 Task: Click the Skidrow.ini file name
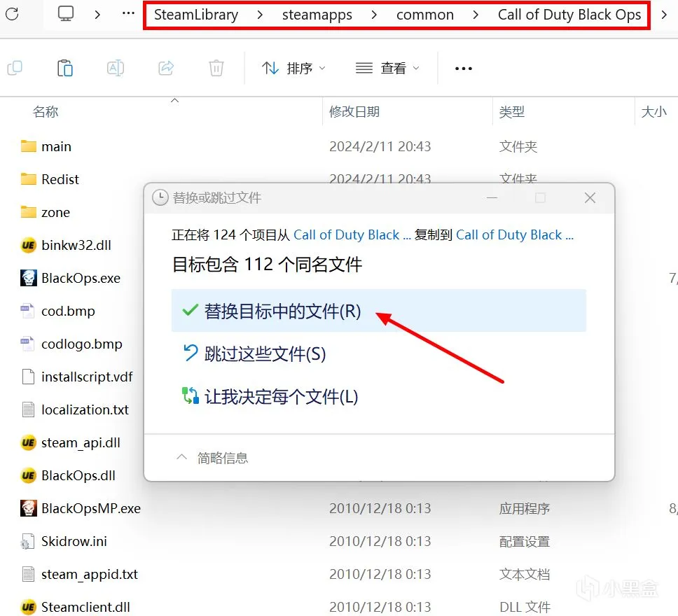(x=74, y=541)
